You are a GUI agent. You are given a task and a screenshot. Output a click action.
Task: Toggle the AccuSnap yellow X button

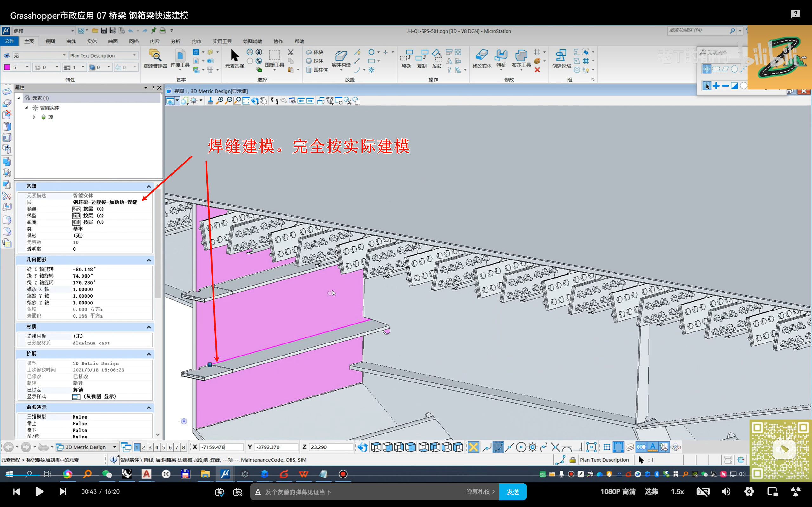point(473,447)
